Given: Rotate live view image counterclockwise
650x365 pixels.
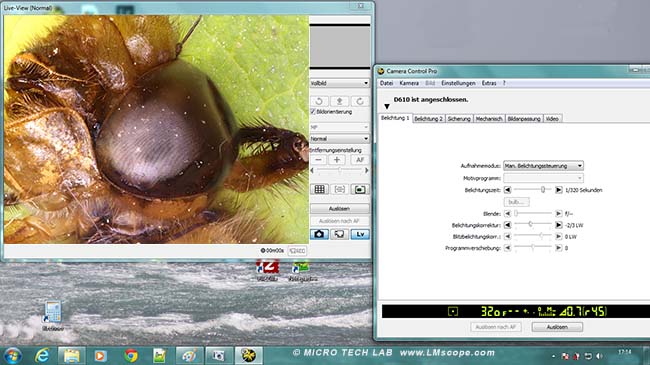Looking at the screenshot, I should [x=319, y=101].
